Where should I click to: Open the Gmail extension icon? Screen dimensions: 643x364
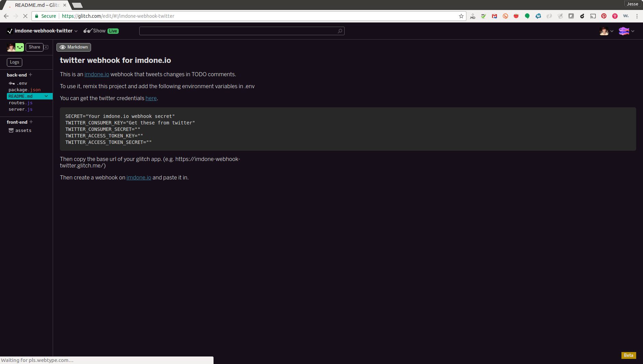(x=495, y=16)
